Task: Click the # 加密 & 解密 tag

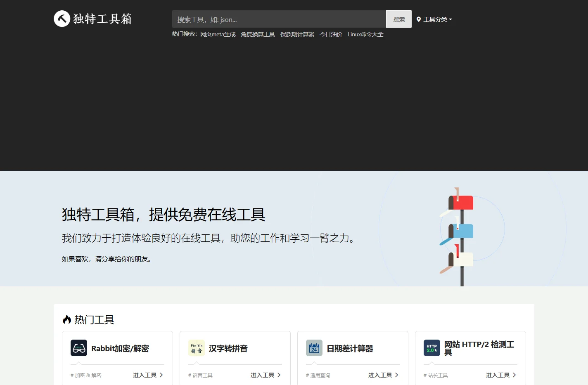Action: [86, 375]
